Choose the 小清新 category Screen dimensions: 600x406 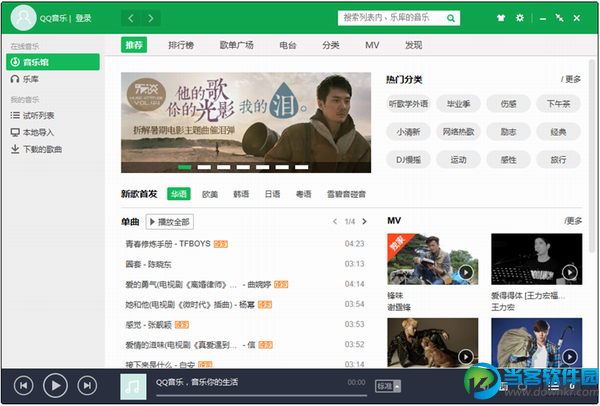point(408,132)
